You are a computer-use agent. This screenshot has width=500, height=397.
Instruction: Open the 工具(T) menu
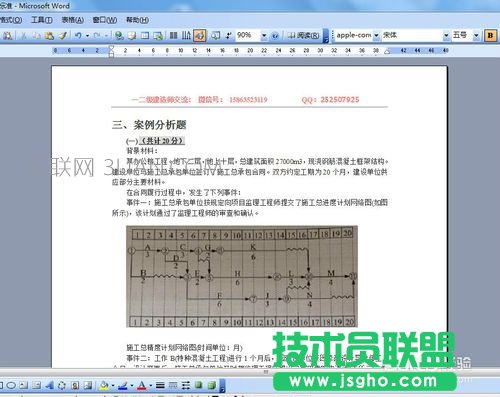coord(42,20)
